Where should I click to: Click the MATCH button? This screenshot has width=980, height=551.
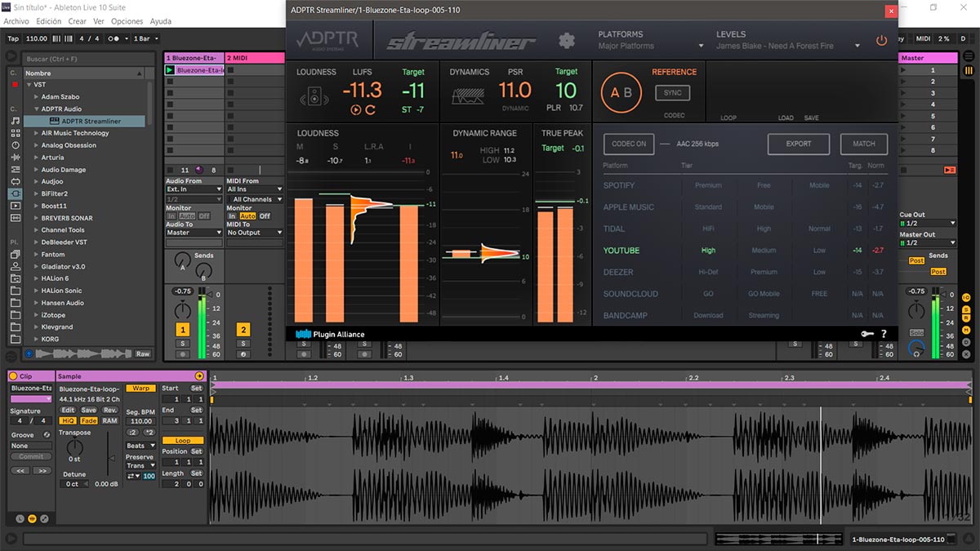[x=864, y=144]
